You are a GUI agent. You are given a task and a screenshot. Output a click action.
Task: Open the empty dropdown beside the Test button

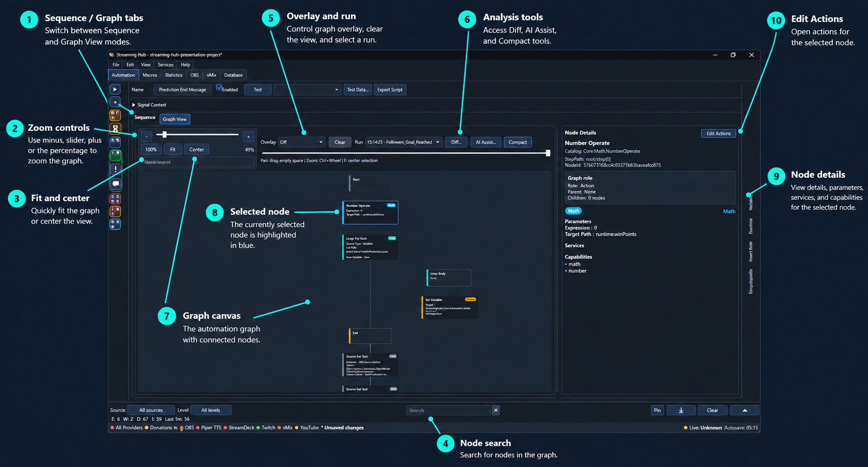(307, 90)
